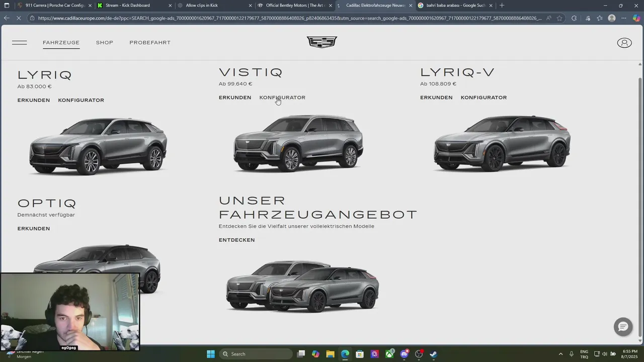Open FAHRZEUGE navigation menu
This screenshot has height=362, width=644.
(61, 43)
